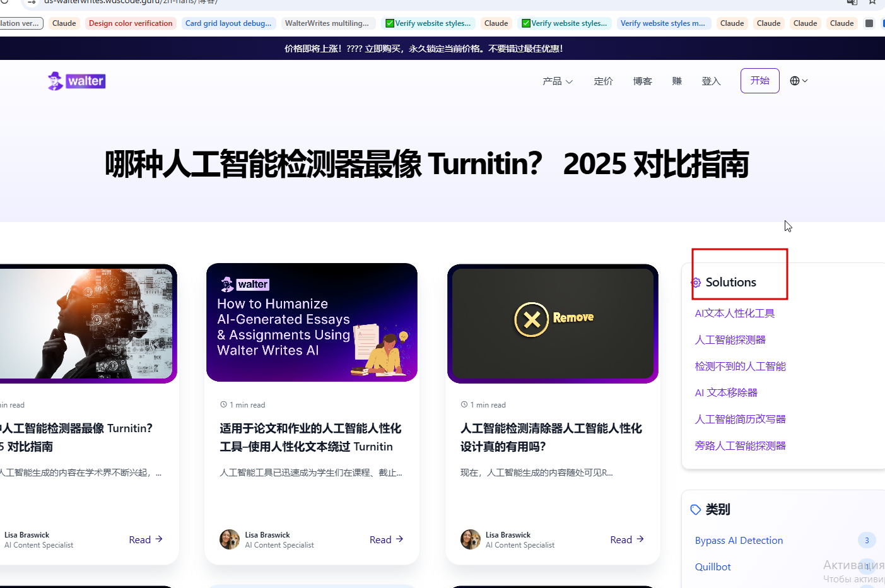Open the globe language selector
The width and height of the screenshot is (885, 588).
click(x=799, y=81)
